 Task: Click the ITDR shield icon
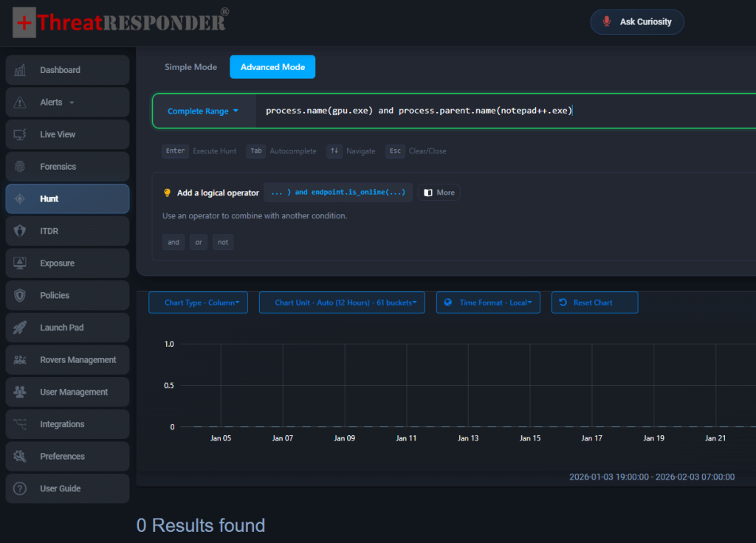20,231
